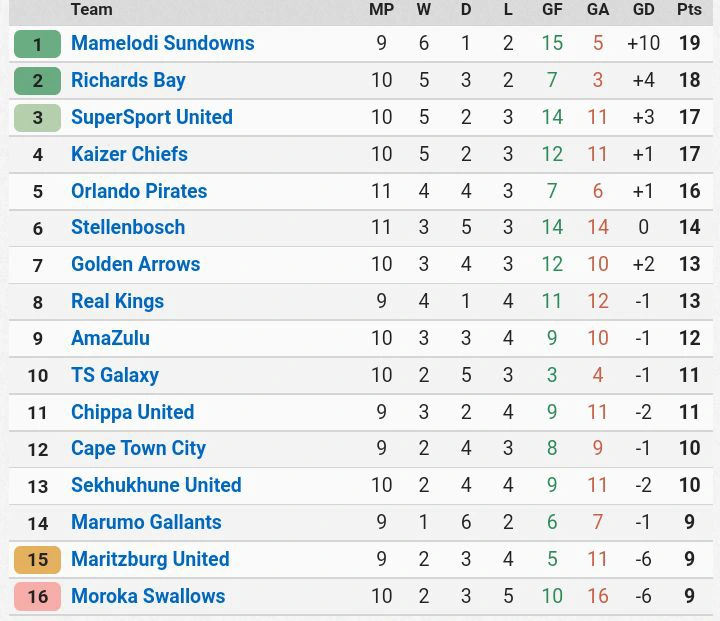The width and height of the screenshot is (720, 621).
Task: Open Maritzburg United team page
Action: click(150, 559)
